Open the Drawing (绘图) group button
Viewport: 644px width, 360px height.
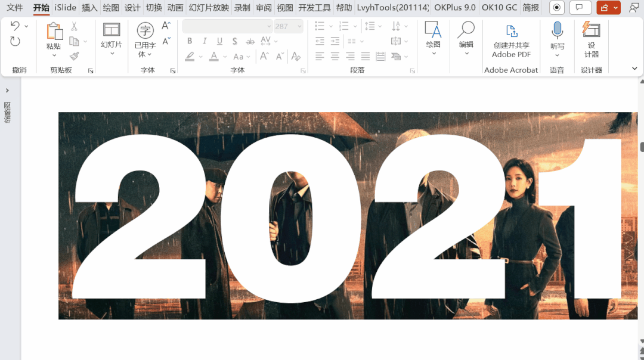tap(434, 39)
